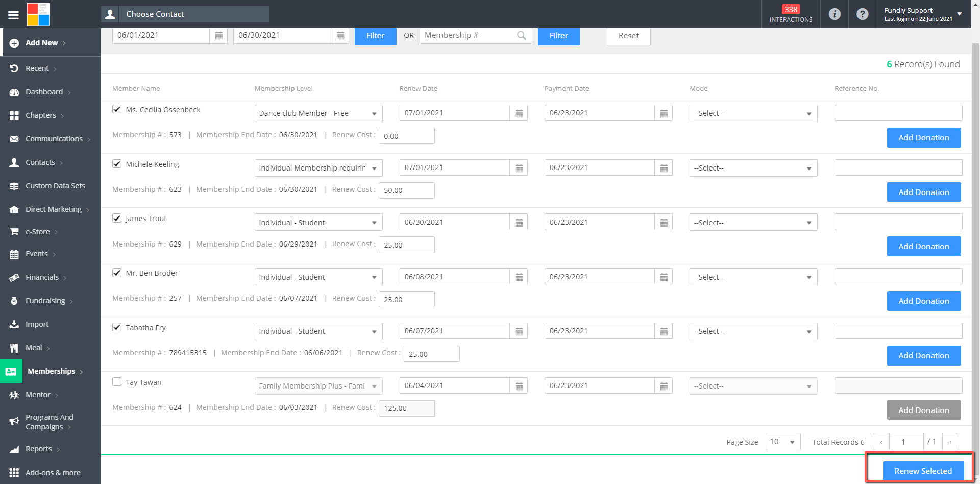
Task: Open renew date calendar for Tabatha Fry
Action: pos(519,331)
